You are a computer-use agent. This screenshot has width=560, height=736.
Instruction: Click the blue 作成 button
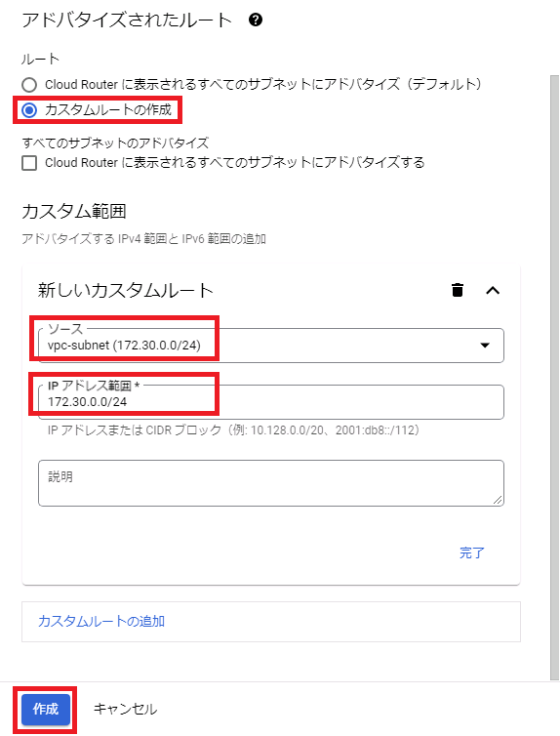pos(46,709)
